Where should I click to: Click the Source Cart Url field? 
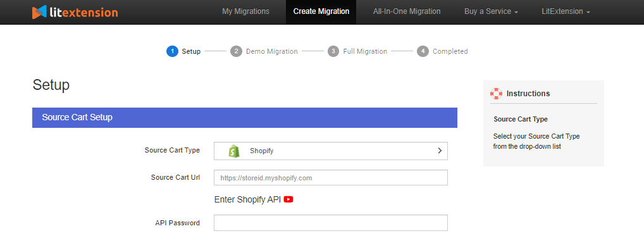[331, 178]
